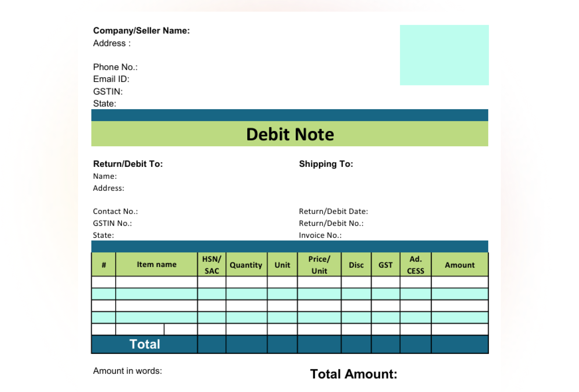The image size is (579, 392).
Task: Select the 'Amount in words:' label
Action: pos(127,371)
